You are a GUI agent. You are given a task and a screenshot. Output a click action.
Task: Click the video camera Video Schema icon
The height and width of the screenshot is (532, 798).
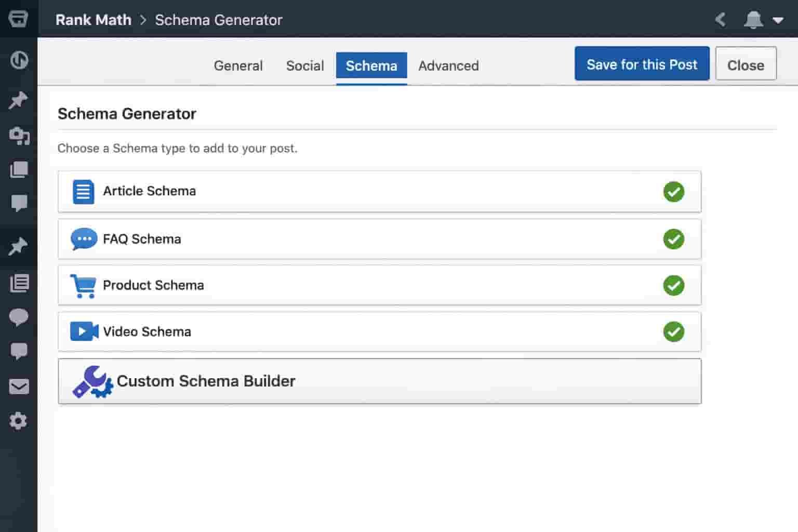84,331
